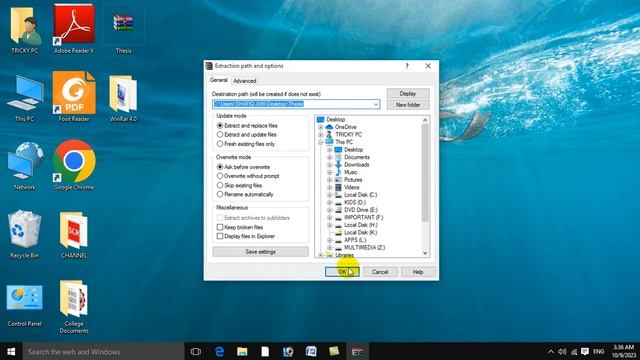This screenshot has width=640, height=360.
Task: Open the Windows Start menu
Action: point(11,351)
